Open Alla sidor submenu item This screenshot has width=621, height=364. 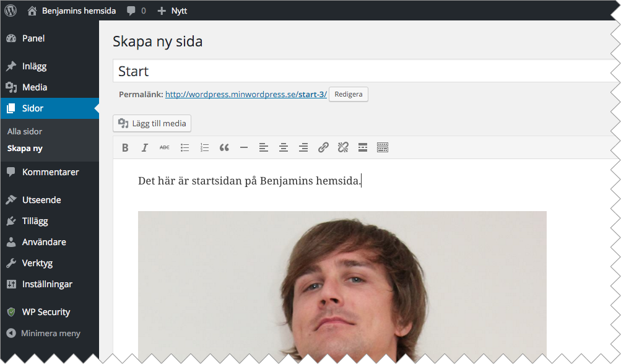coord(25,131)
